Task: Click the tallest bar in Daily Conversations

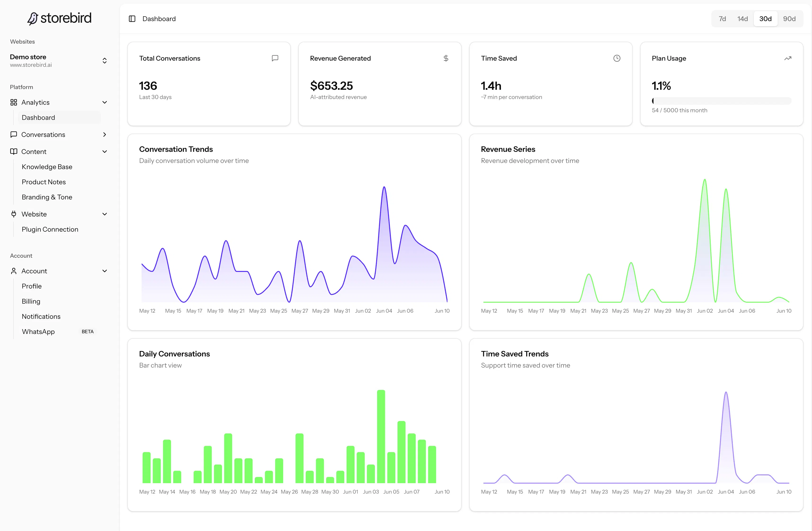Action: click(381, 436)
